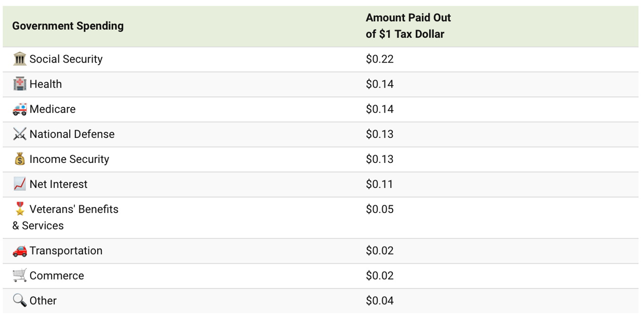Click the Income Security money bag icon
This screenshot has height=324, width=644.
click(x=20, y=159)
